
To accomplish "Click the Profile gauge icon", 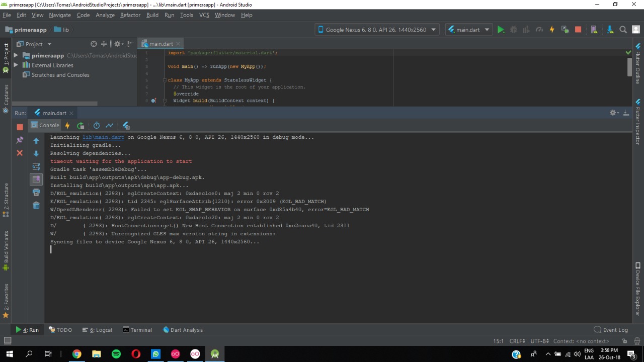I will [539, 30].
